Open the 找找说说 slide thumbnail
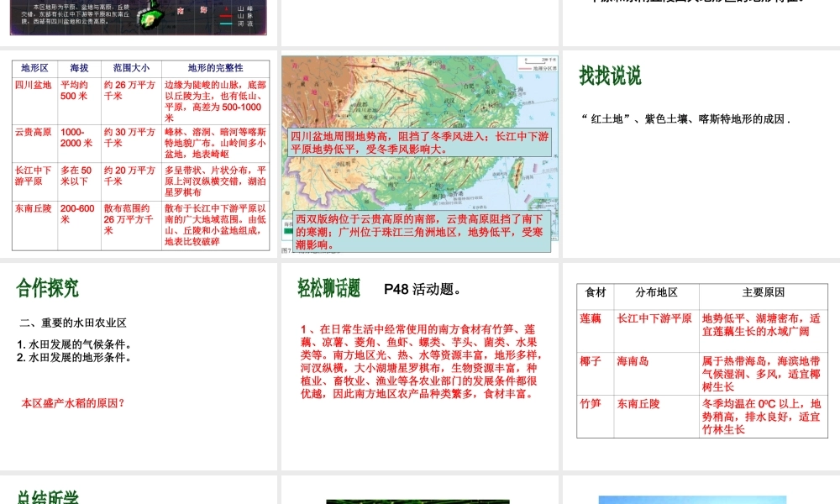 [x=701, y=154]
